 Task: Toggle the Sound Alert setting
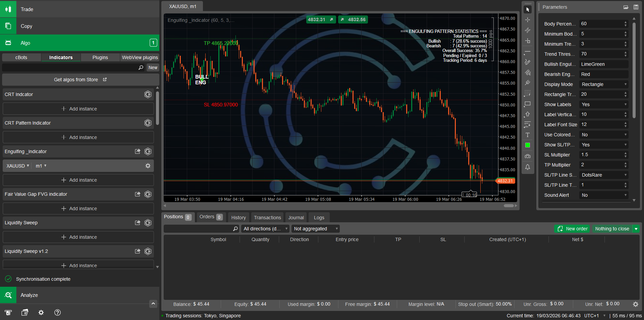click(603, 195)
